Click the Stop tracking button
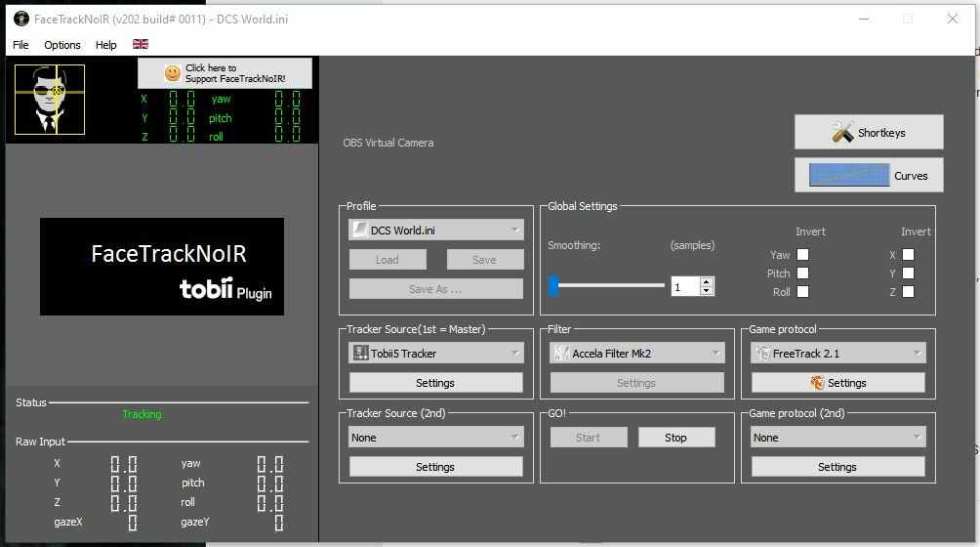Screen dimensions: 980x547 pyautogui.click(x=676, y=438)
